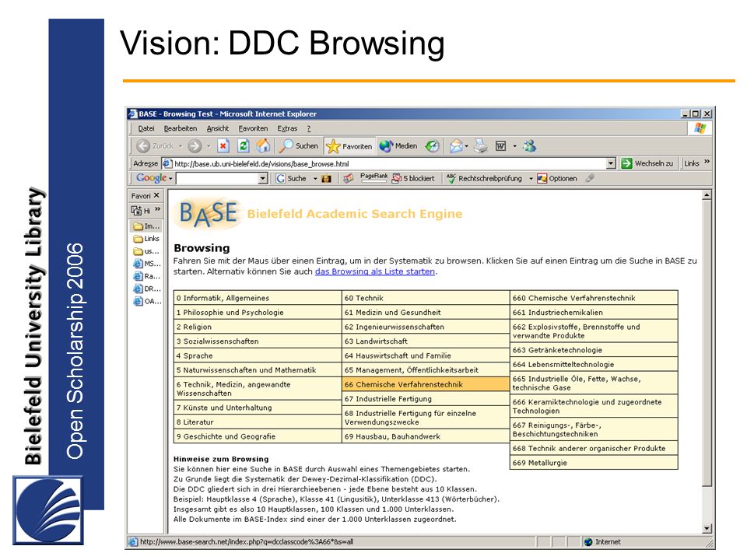Click the Mail envelope icon

click(x=457, y=146)
